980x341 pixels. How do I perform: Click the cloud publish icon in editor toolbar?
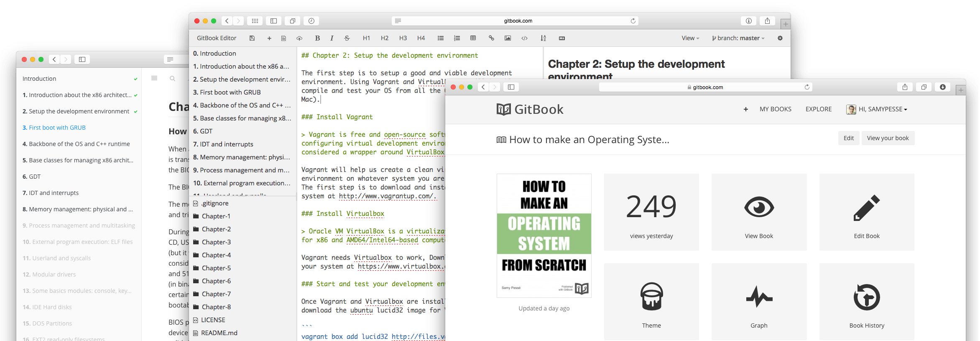(299, 38)
